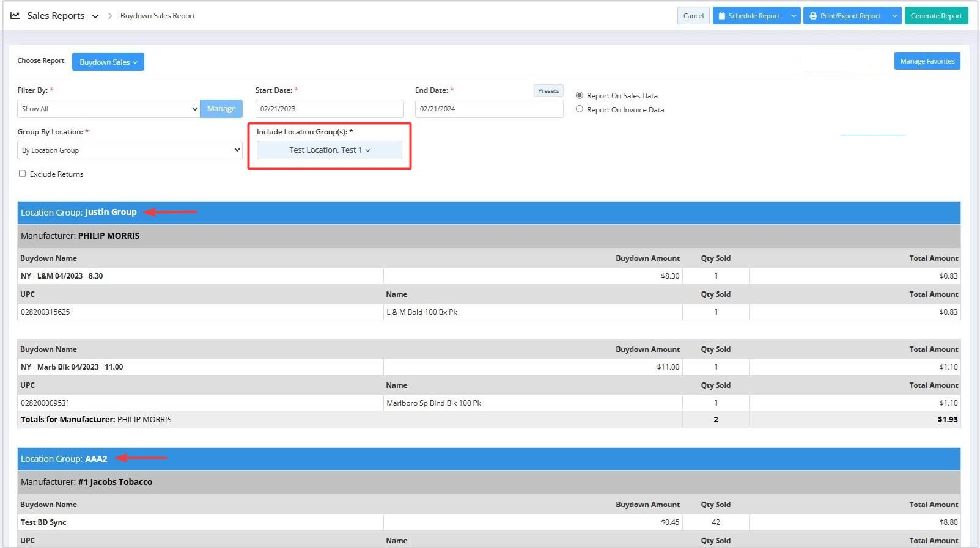Image resolution: width=980 pixels, height=548 pixels.
Task: Click product name L & M Bold 100 Bx Pk
Action: (x=422, y=312)
